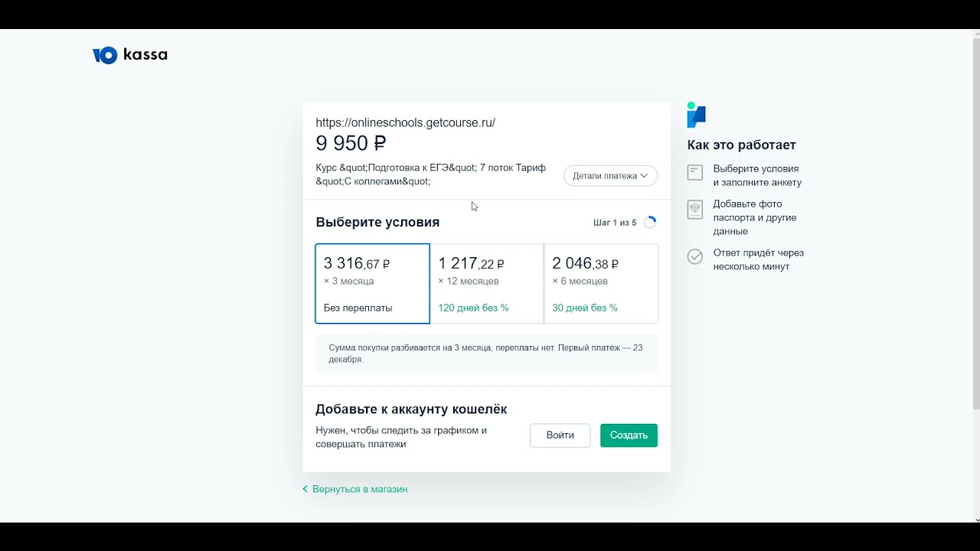This screenshot has height=551, width=980.
Task: Select the 3 месяца plan 3 316,67 ₽
Action: (372, 284)
